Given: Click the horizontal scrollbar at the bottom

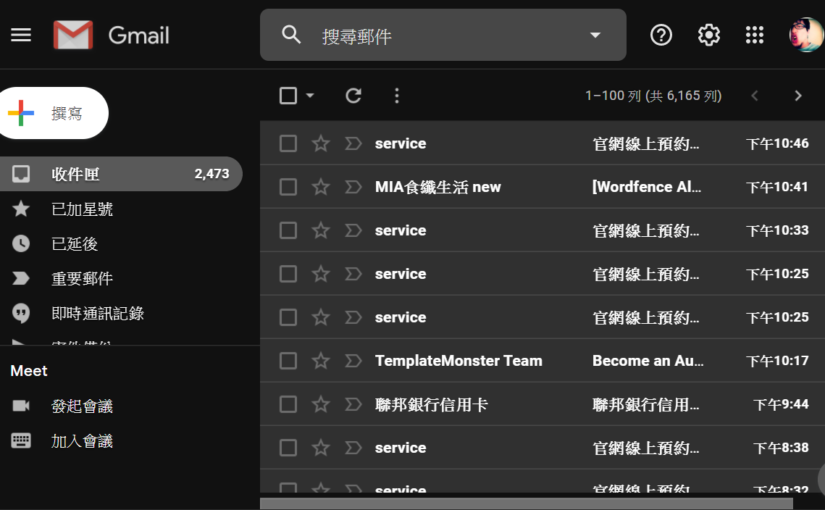Looking at the screenshot, I should (x=526, y=504).
